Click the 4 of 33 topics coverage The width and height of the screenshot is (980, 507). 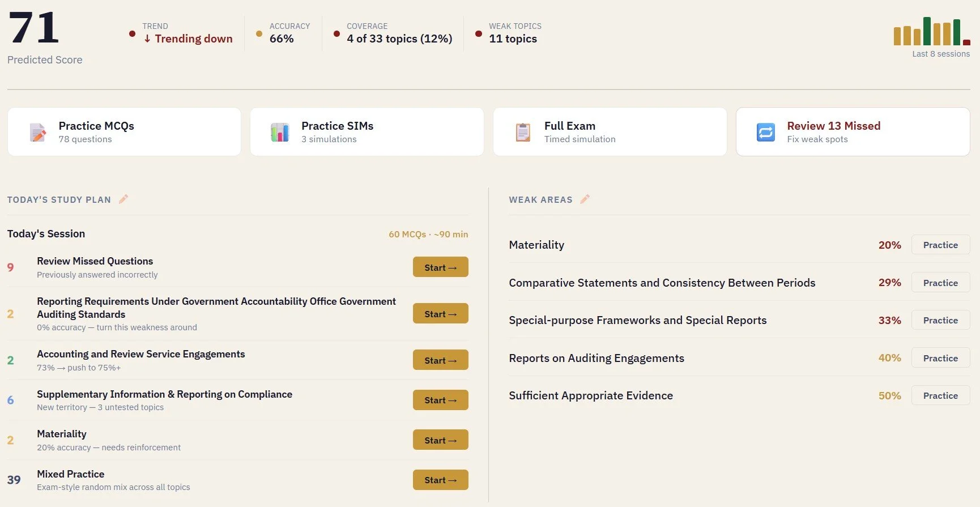pyautogui.click(x=399, y=39)
